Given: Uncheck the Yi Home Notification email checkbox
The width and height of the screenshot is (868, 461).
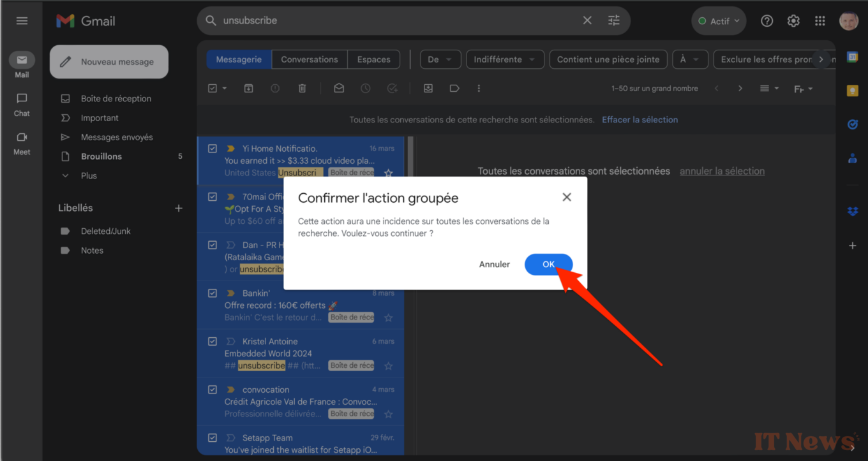Looking at the screenshot, I should tap(213, 149).
